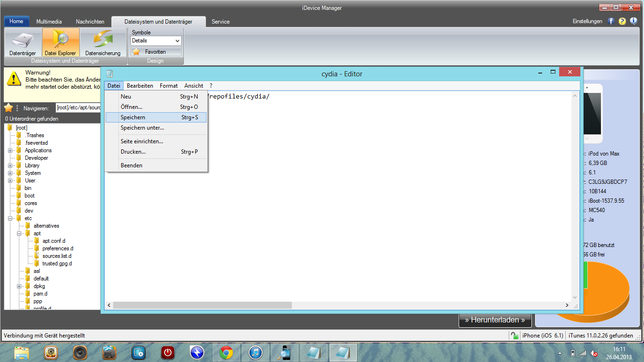The width and height of the screenshot is (644, 362).
Task: Click the Navigieren path input field
Action: [x=78, y=108]
